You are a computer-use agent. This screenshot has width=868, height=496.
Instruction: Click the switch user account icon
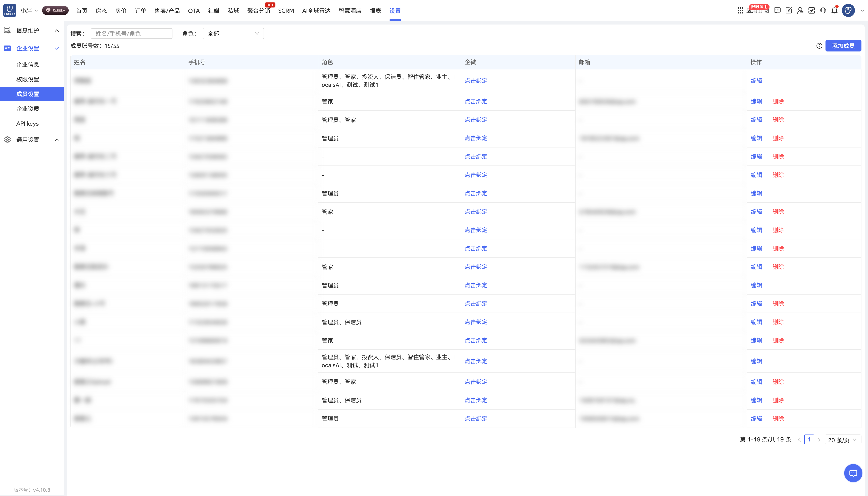tap(800, 11)
